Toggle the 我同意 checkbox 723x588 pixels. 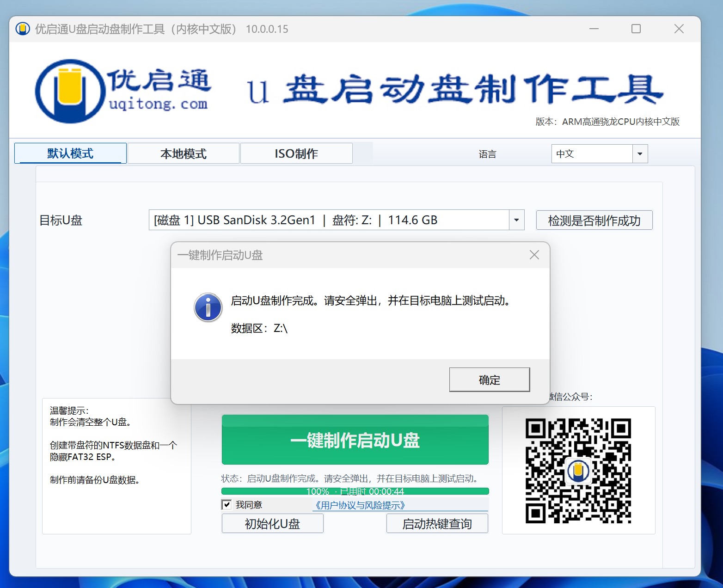[227, 504]
